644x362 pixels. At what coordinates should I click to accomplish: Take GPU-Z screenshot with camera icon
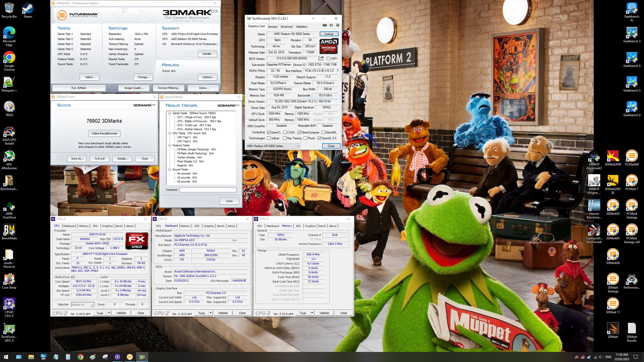point(325,25)
